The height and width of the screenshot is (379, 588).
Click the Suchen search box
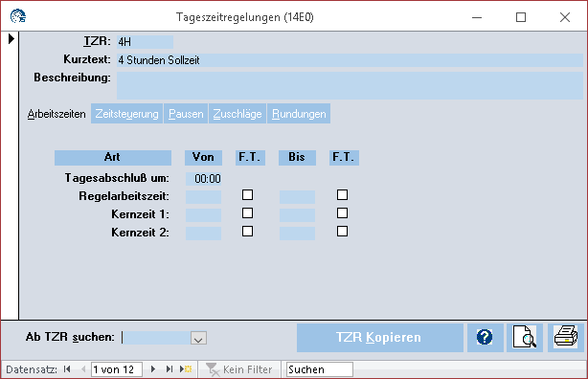[x=320, y=369]
